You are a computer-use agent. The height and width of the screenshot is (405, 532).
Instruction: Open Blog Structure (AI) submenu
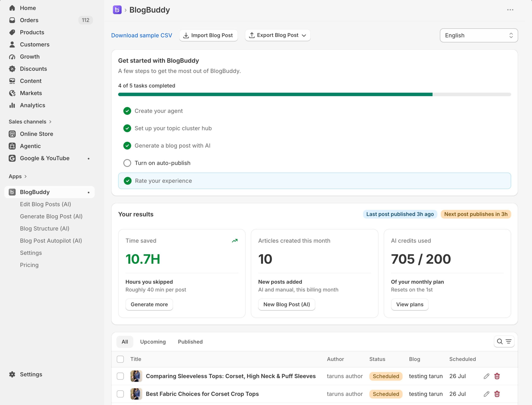click(x=45, y=229)
